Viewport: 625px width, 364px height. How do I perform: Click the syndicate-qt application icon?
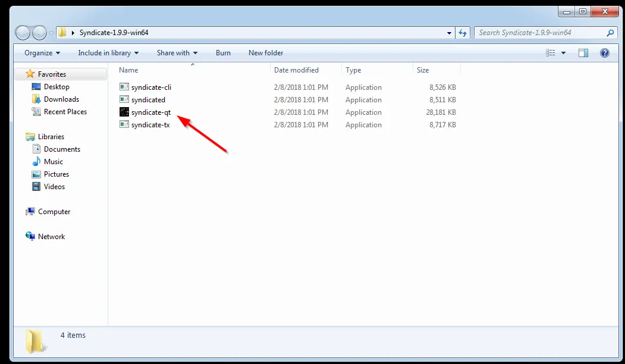124,112
